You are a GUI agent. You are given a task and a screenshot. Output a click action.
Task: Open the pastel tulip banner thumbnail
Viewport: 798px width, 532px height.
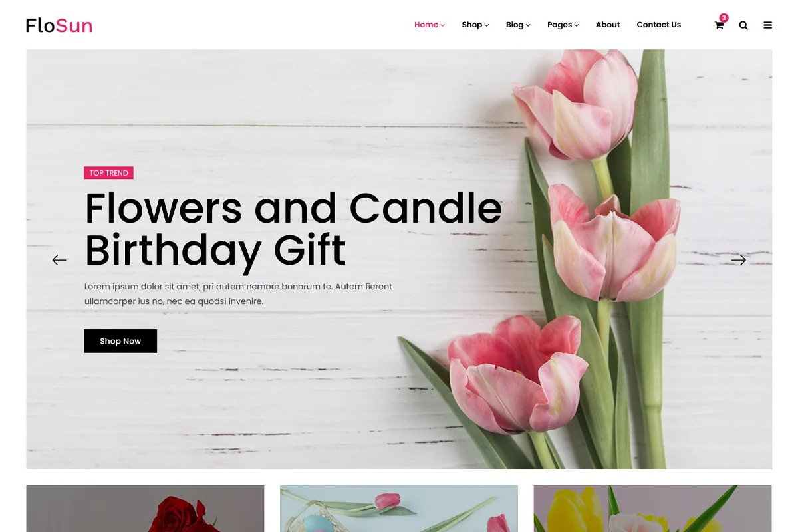[x=399, y=509]
